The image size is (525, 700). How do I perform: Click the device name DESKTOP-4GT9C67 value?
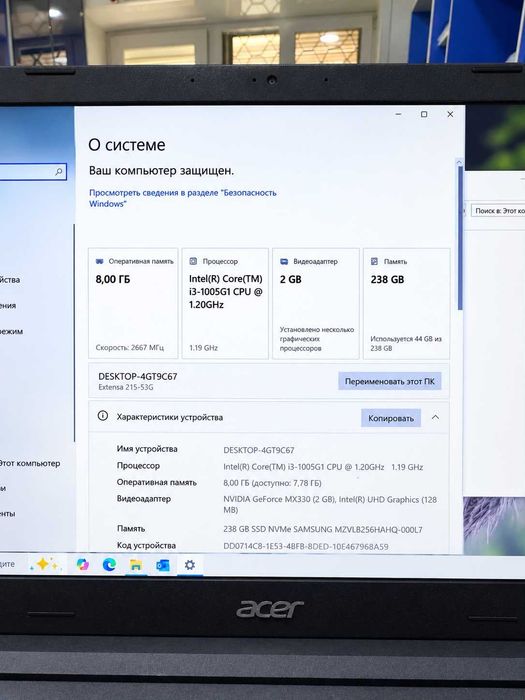(x=259, y=450)
